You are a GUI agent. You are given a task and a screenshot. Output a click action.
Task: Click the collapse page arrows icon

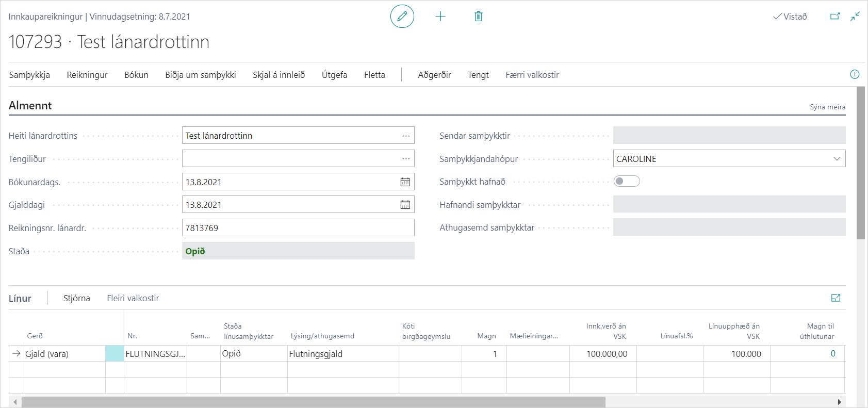[855, 17]
